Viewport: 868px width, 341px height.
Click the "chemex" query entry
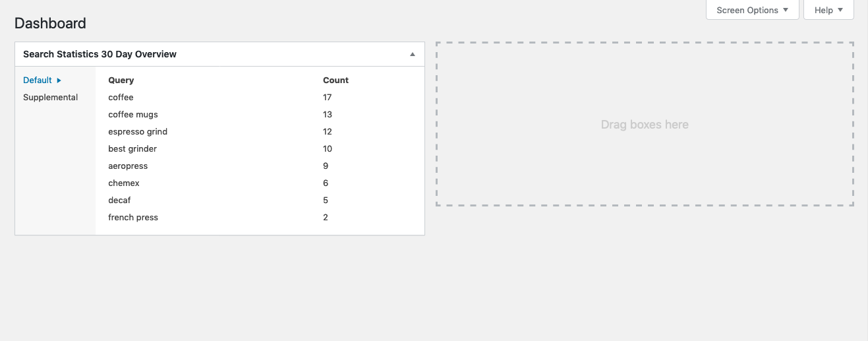(124, 183)
